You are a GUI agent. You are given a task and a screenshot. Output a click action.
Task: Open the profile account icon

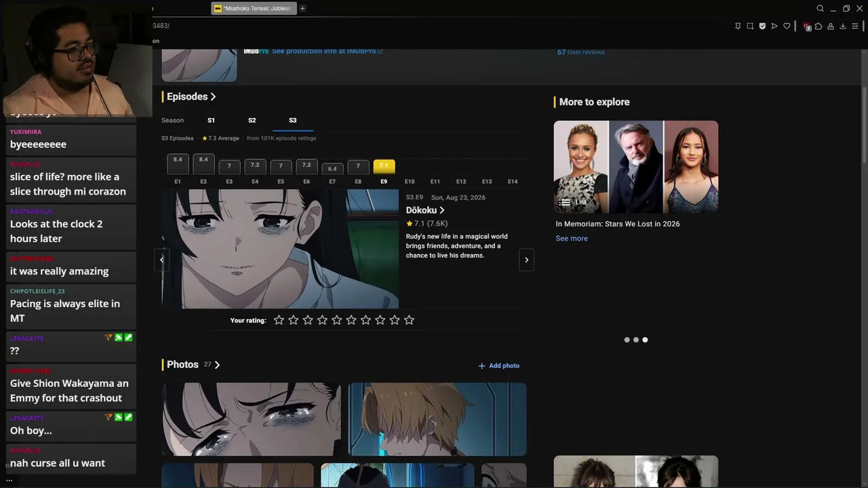[831, 26]
